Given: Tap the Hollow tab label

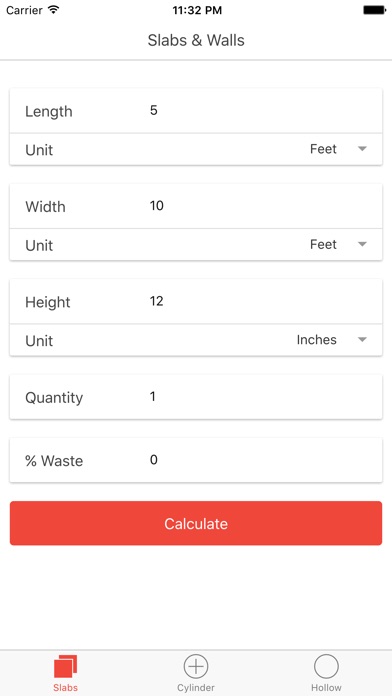Looking at the screenshot, I should (326, 688).
